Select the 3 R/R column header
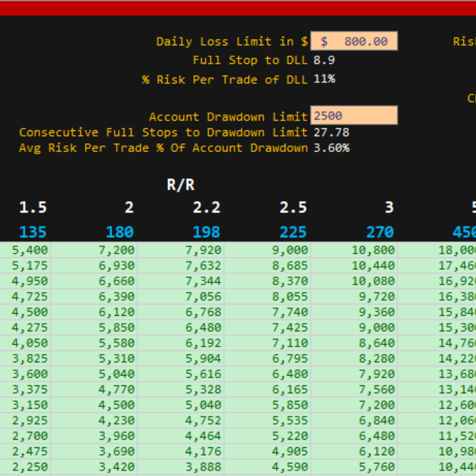The height and width of the screenshot is (476, 476). pos(389,207)
